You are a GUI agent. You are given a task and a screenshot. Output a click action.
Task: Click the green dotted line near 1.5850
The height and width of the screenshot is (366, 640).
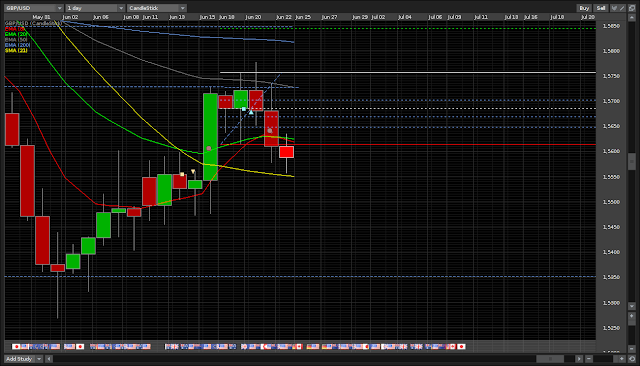coord(408,29)
